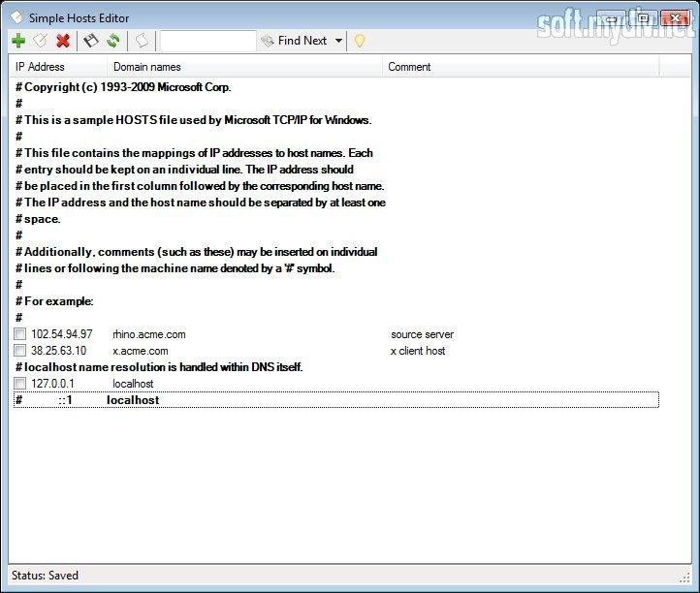Click the lightbulb tip icon
Screen dimensions: 700x593
(360, 41)
